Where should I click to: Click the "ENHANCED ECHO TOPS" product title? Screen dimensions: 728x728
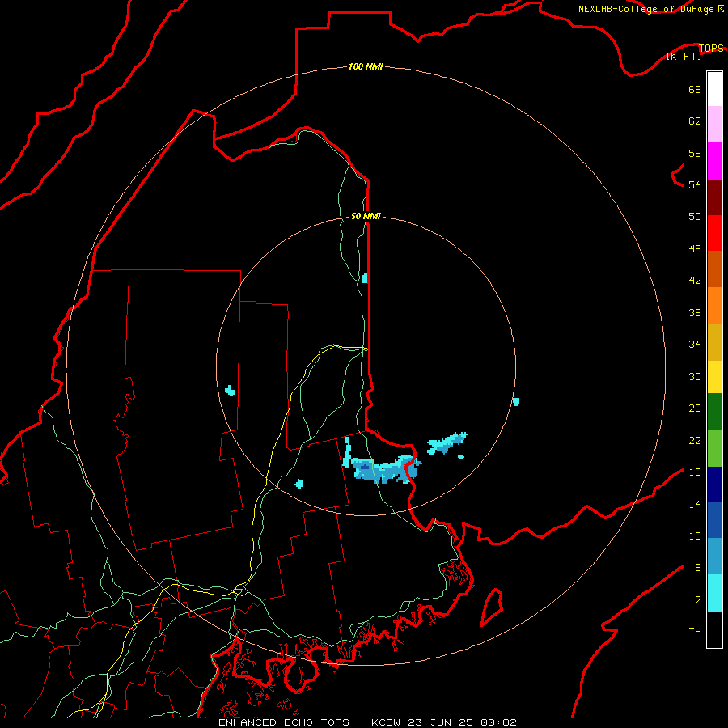pos(284,722)
